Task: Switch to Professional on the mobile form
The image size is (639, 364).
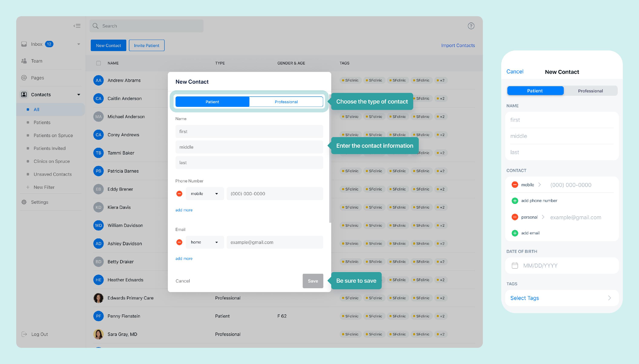Action: (590, 91)
